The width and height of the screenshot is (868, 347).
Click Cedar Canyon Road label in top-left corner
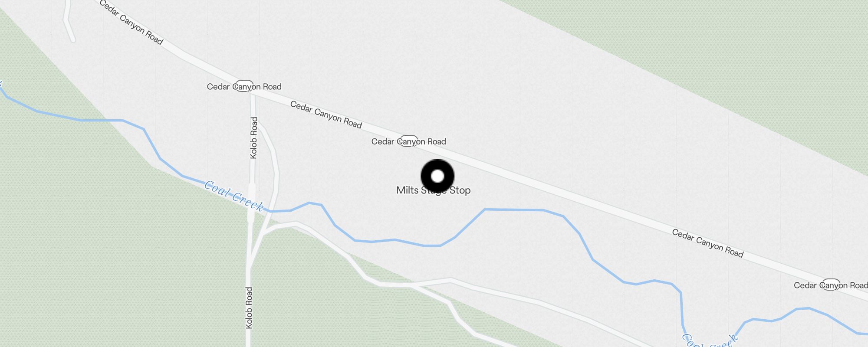(x=132, y=23)
